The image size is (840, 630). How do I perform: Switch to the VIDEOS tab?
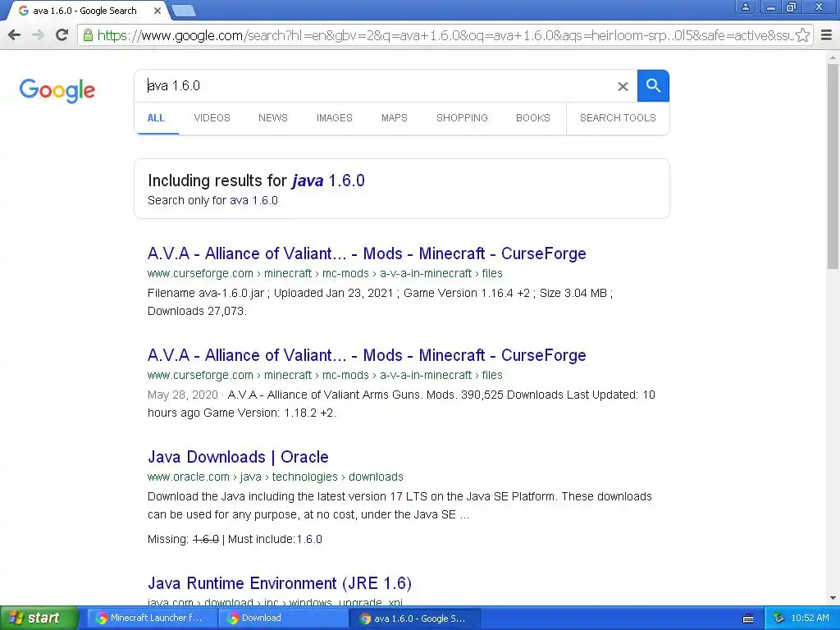click(x=212, y=118)
